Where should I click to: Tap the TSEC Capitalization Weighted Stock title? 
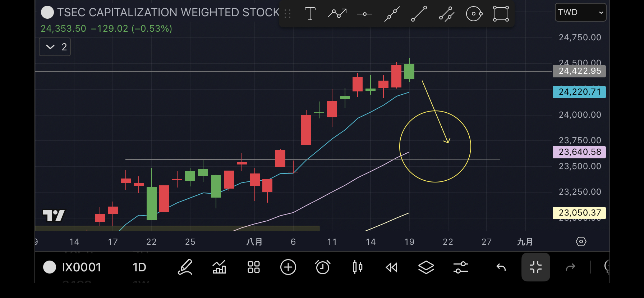click(x=168, y=12)
